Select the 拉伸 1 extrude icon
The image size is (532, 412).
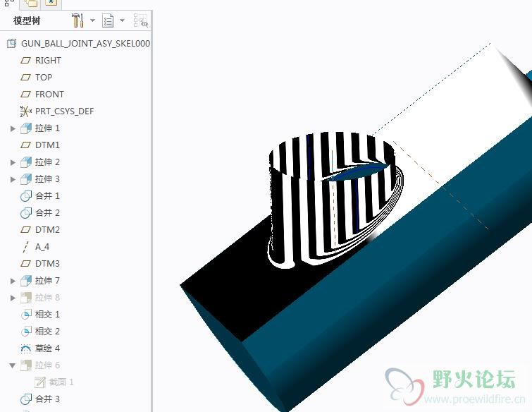pos(26,128)
